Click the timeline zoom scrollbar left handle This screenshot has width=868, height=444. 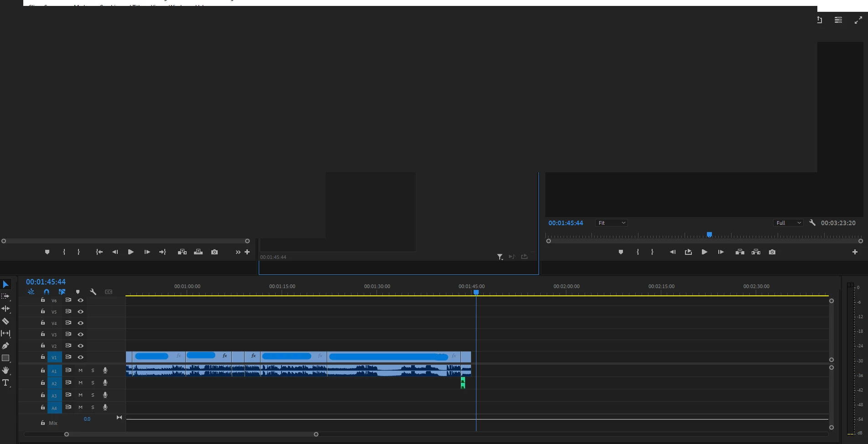coord(67,434)
